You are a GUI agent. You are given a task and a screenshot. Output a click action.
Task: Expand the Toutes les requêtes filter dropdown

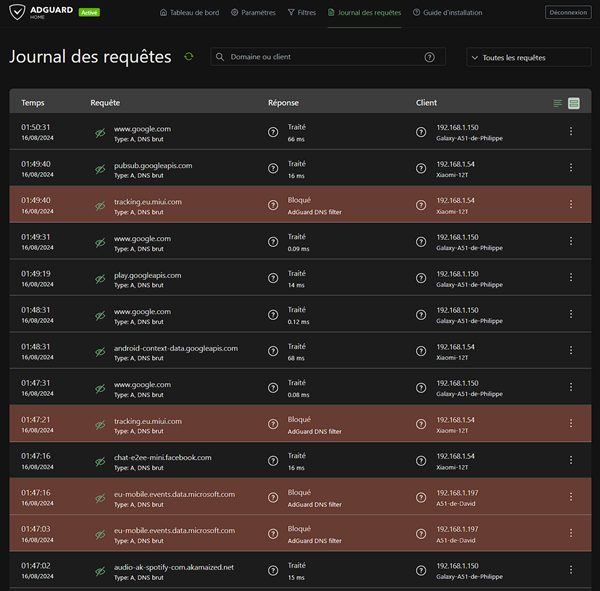click(529, 57)
